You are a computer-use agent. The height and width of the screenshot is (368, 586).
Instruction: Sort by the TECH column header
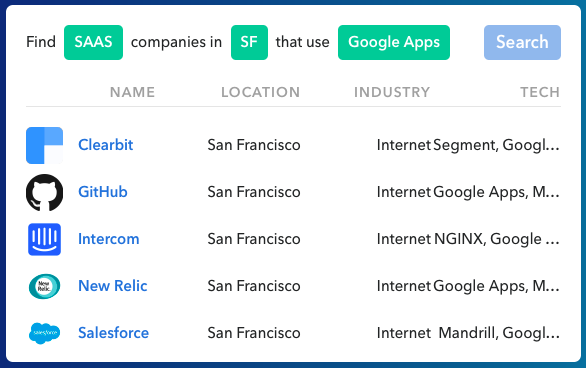click(540, 92)
